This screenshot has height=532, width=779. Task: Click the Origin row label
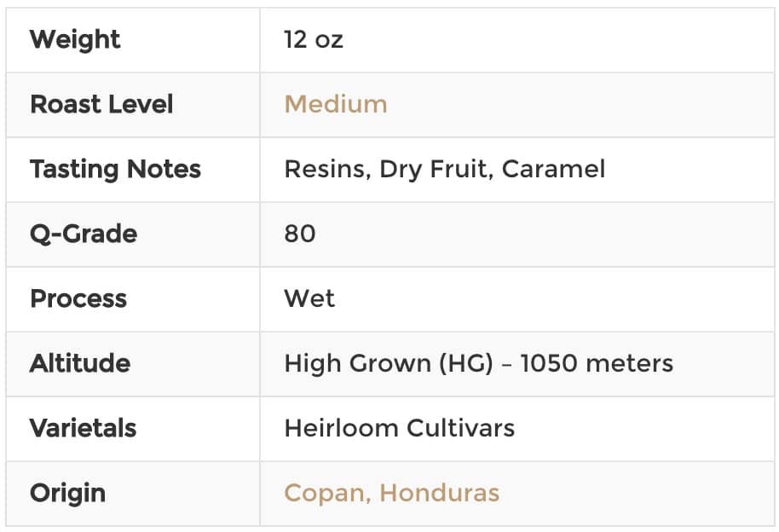coord(67,494)
